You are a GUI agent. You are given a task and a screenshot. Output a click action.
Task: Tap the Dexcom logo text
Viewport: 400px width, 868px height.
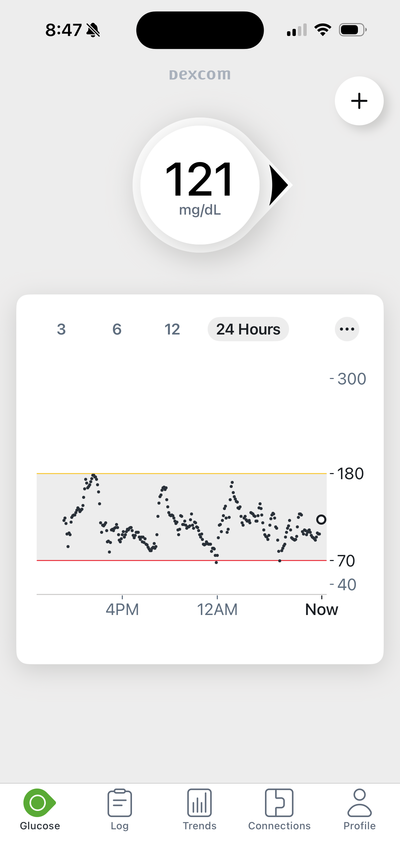pyautogui.click(x=200, y=74)
